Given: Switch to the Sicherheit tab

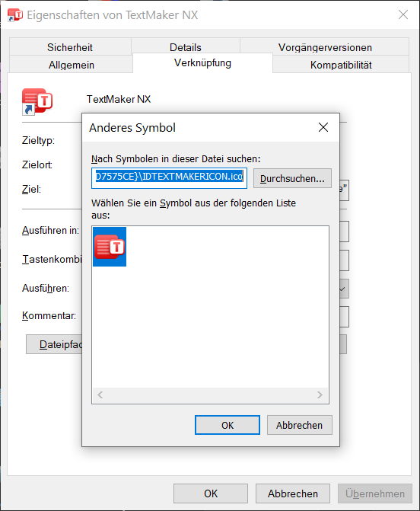Looking at the screenshot, I should click(70, 47).
